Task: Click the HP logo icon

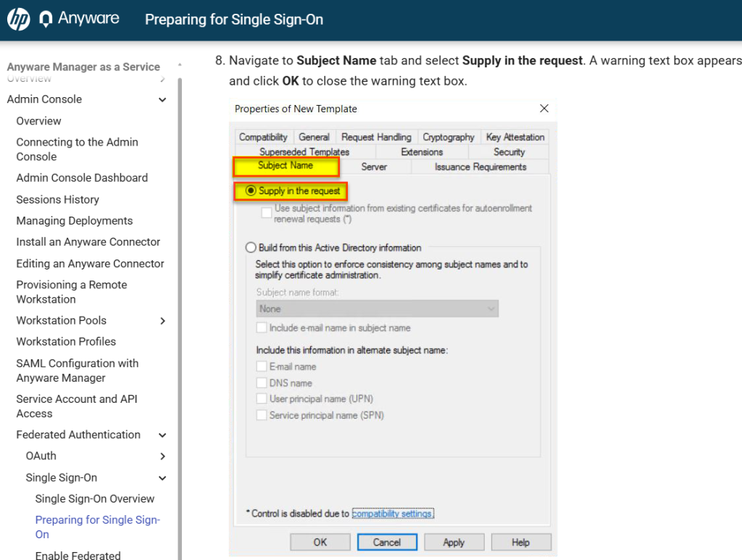Action: coord(18,20)
